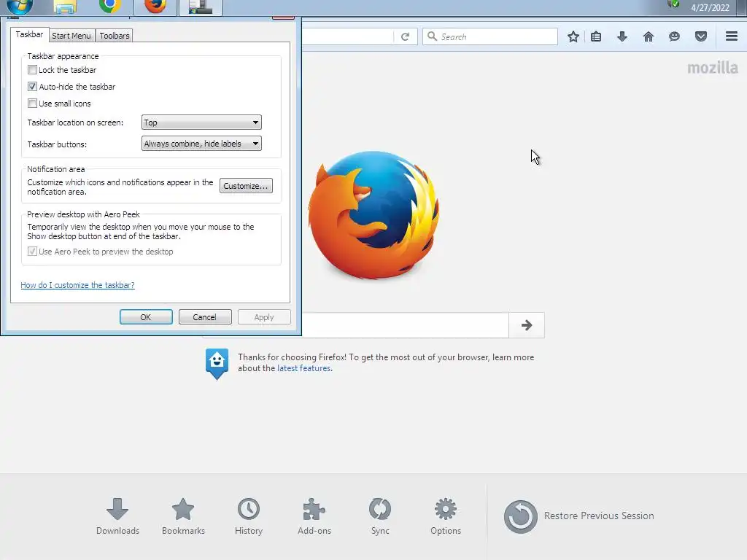This screenshot has width=747, height=560.
Task: Open Downloads shortcut at page bottom
Action: pyautogui.click(x=117, y=517)
